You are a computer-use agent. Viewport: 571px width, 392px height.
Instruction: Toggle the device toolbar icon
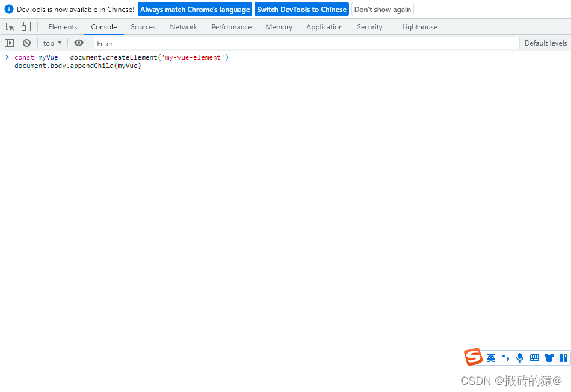pos(26,26)
